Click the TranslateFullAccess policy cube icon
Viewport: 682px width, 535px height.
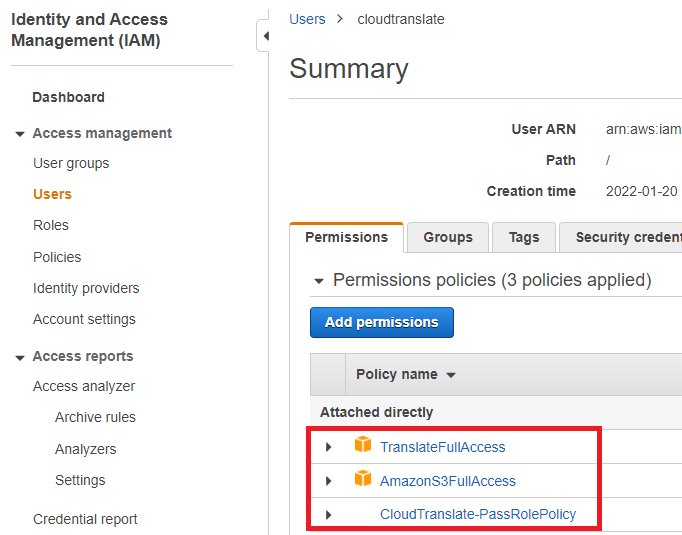point(362,446)
